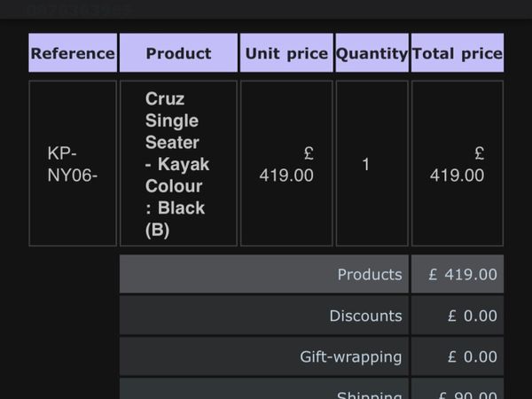This screenshot has width=532, height=399.
Task: Click the quantity value 1 cell
Action: coord(372,163)
